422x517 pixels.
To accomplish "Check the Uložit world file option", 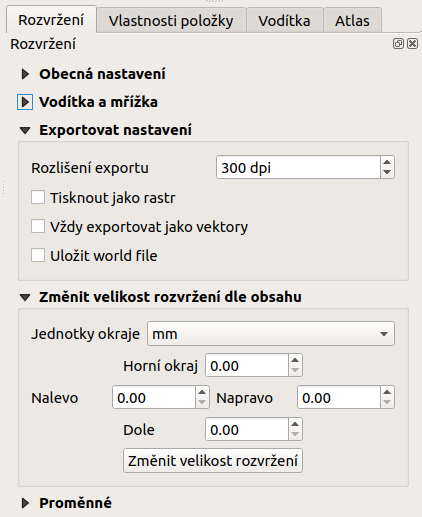I will pos(38,255).
